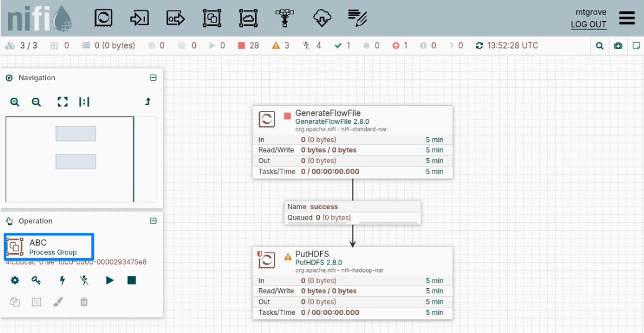The height and width of the screenshot is (333, 644).
Task: Click the disabled components count 4
Action: point(311,45)
